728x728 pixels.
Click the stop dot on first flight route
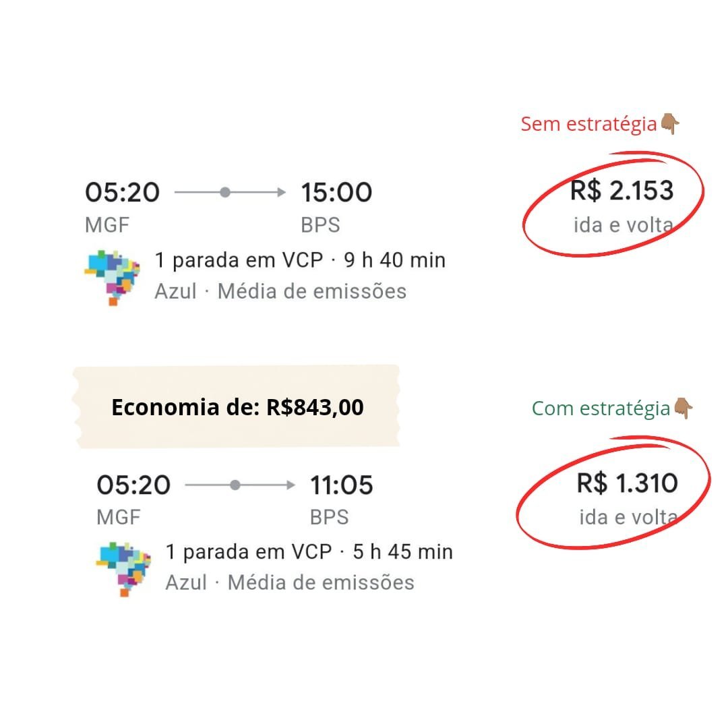click(x=225, y=192)
